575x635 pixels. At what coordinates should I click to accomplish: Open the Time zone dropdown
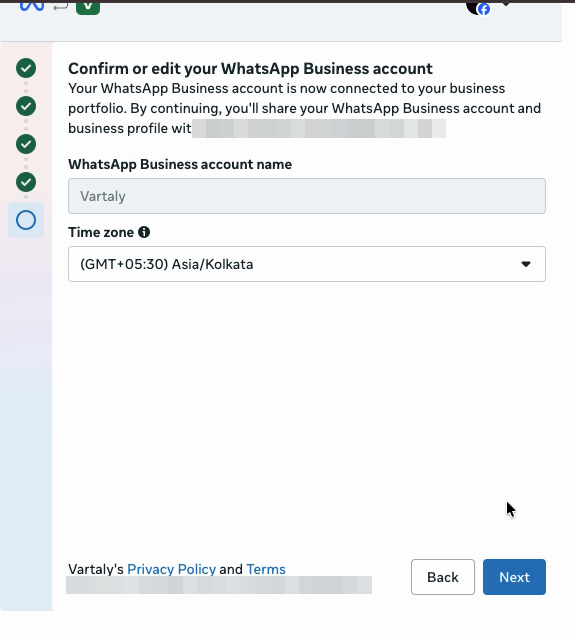pos(307,264)
